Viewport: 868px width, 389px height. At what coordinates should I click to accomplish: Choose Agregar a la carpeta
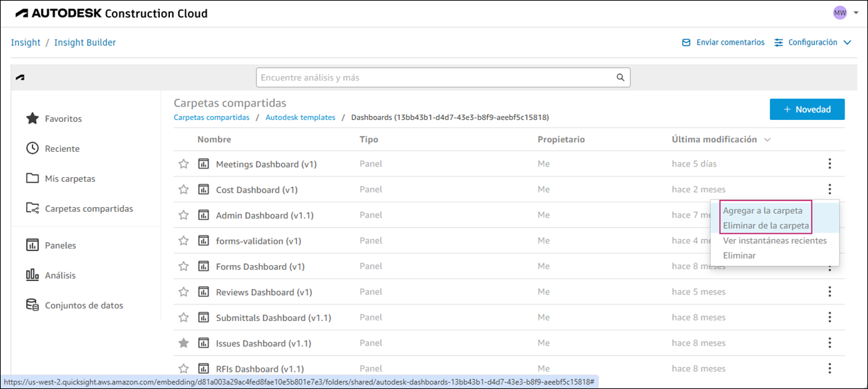click(x=763, y=210)
